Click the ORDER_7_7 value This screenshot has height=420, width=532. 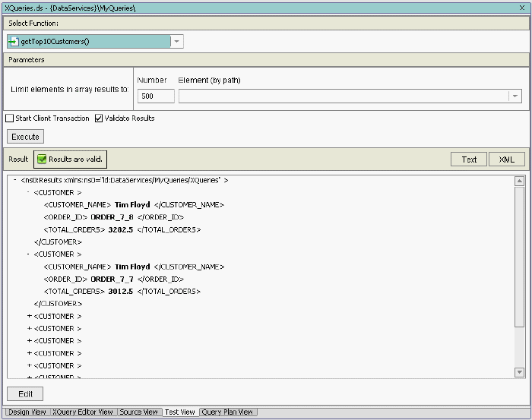tap(112, 279)
